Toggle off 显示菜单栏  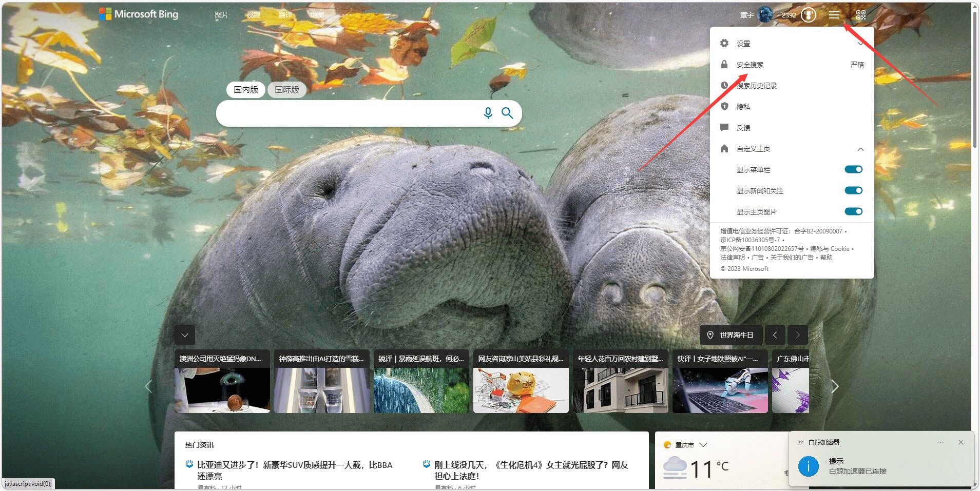pos(853,169)
